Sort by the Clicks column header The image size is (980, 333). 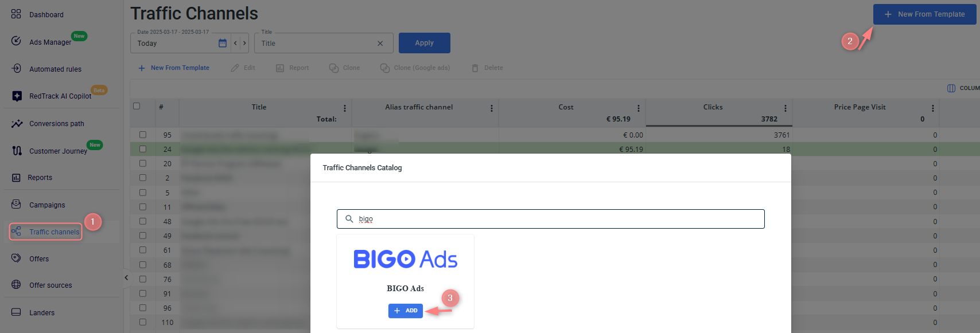click(x=713, y=107)
